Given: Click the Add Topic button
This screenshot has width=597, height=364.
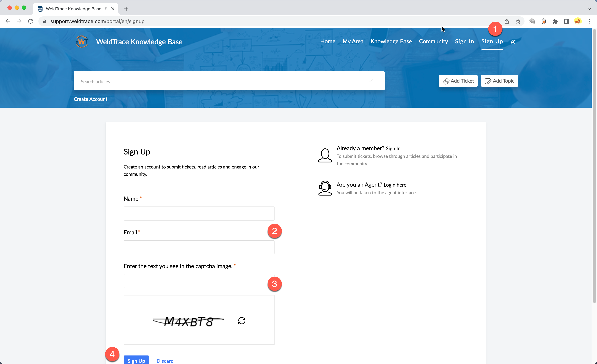Looking at the screenshot, I should point(499,81).
